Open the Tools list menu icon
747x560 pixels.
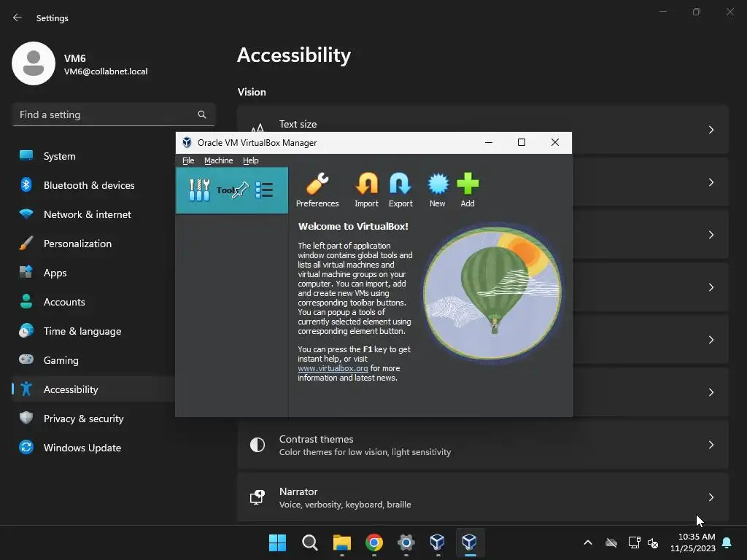point(264,190)
